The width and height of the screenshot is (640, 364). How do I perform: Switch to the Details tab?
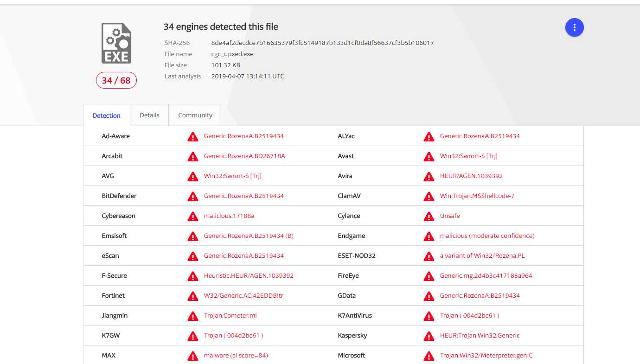click(149, 115)
